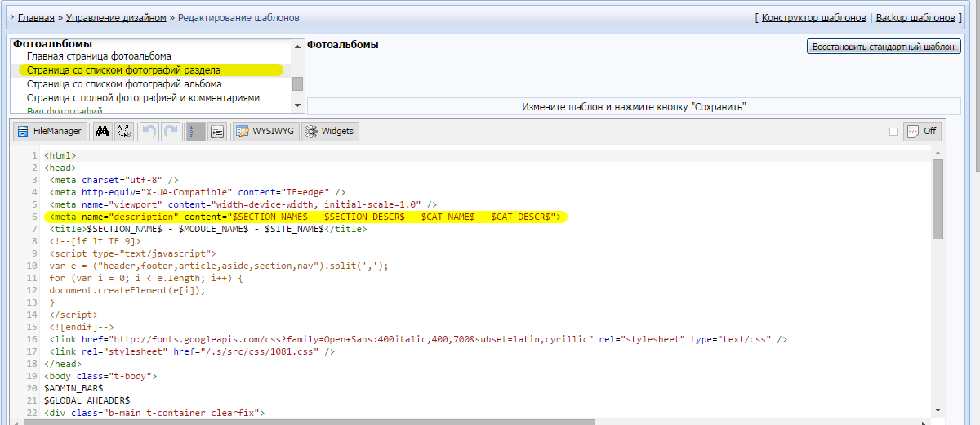Select Вид фотографий template item

[65, 110]
